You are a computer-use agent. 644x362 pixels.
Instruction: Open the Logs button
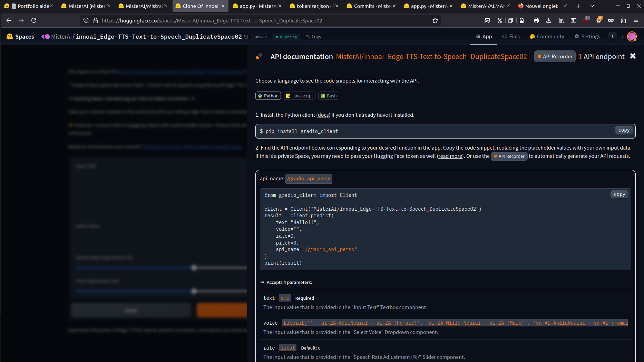313,37
